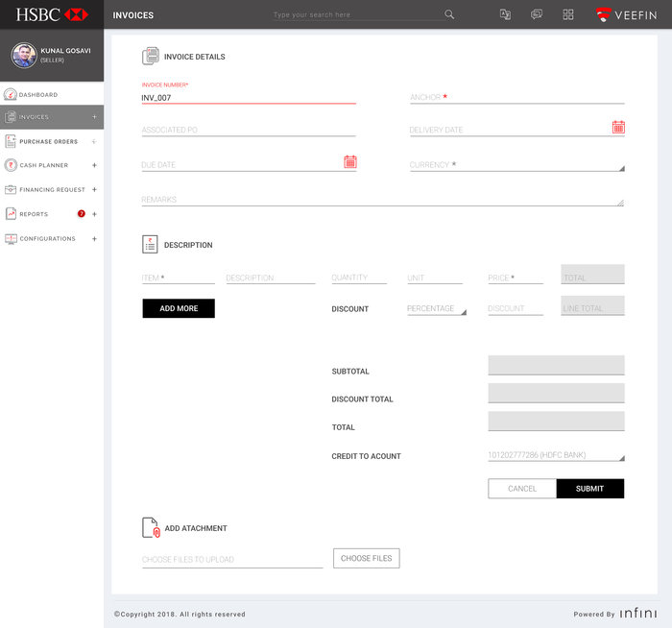The width and height of the screenshot is (672, 628).
Task: Click the Purchase Orders document icon
Action: 11,141
